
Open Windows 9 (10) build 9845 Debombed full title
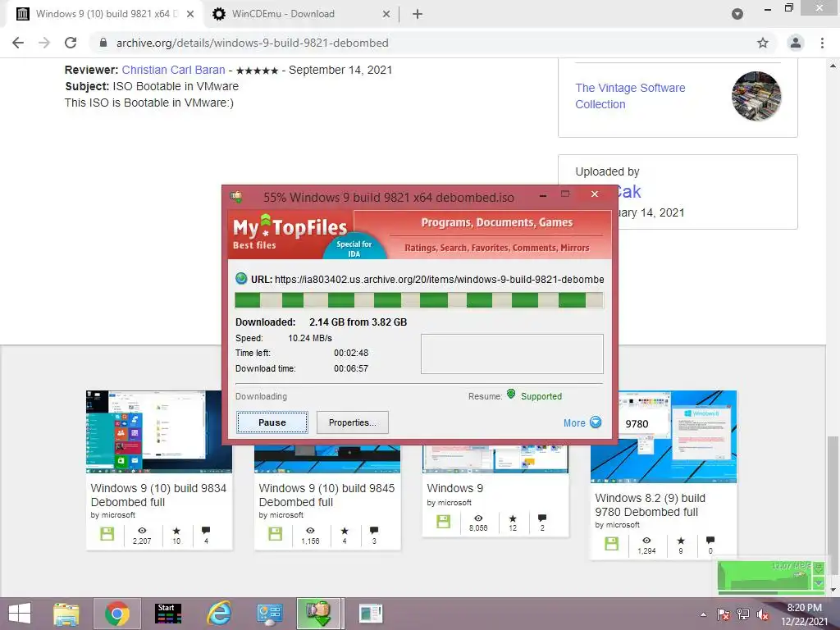click(326, 495)
